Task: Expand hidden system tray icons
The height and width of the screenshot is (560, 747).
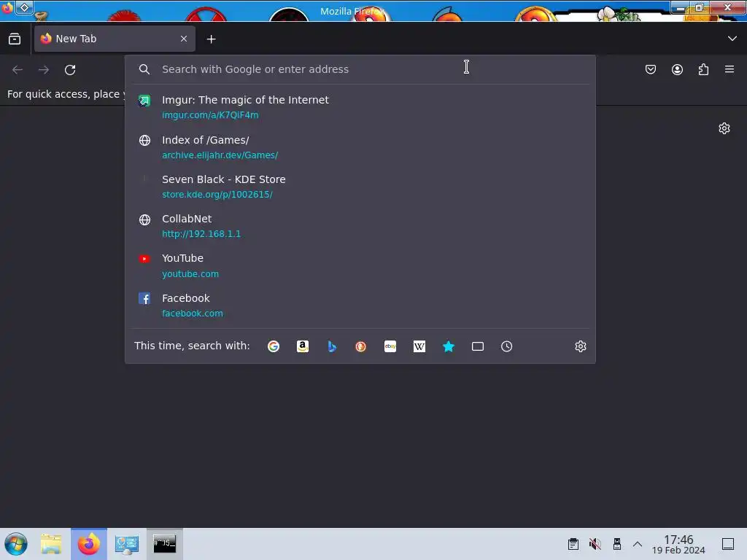Action: [x=638, y=544]
